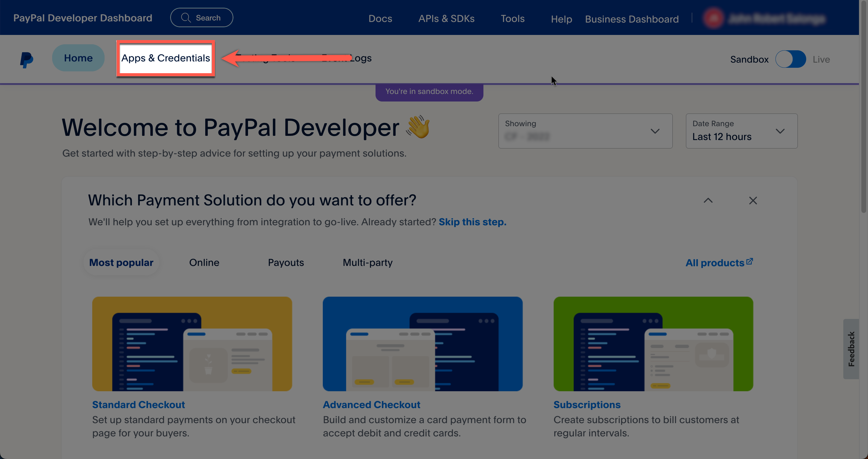Click Skip this step link

[x=472, y=222]
